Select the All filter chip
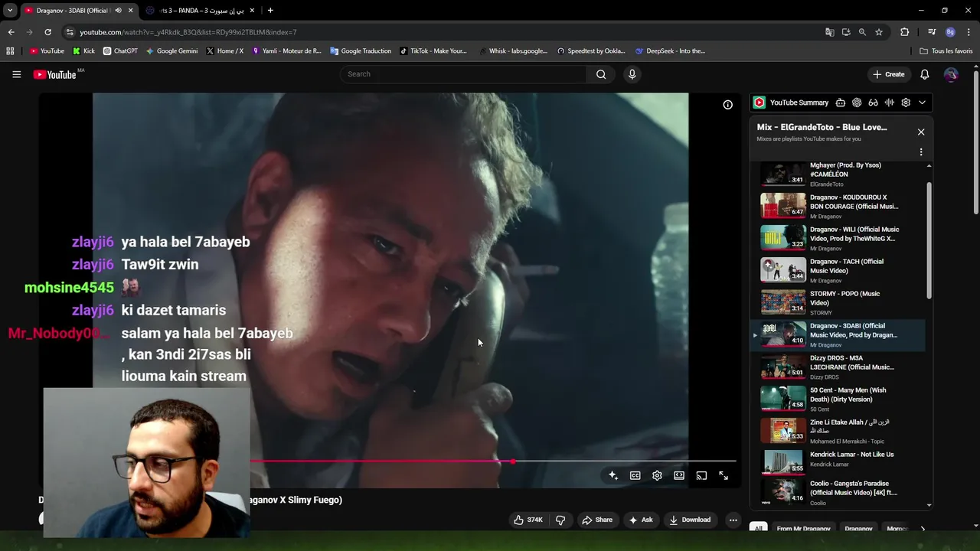980x551 pixels. [758, 529]
